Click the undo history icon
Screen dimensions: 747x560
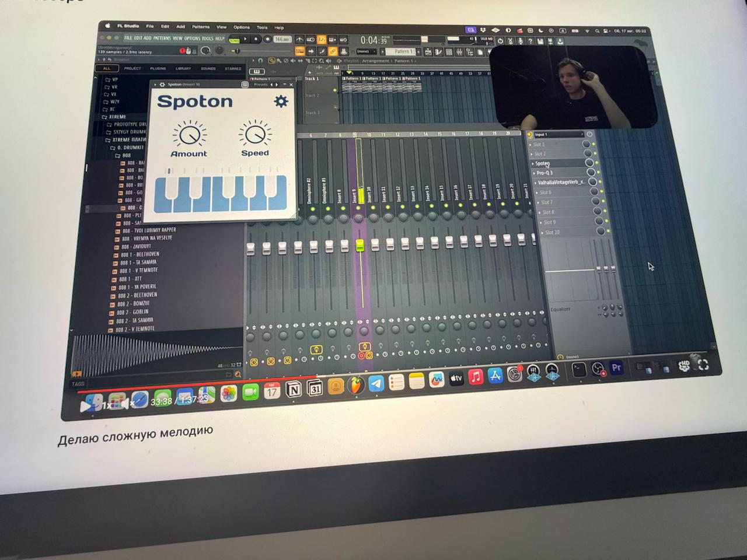click(500, 41)
